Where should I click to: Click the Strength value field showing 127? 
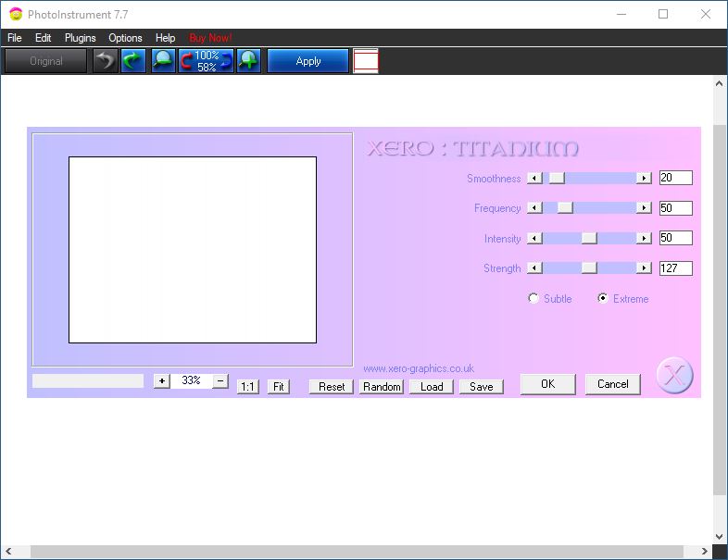point(676,268)
